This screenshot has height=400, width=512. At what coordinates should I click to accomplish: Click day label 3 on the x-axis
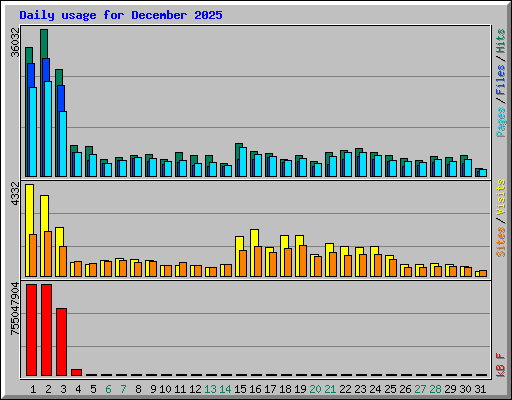[63, 389]
